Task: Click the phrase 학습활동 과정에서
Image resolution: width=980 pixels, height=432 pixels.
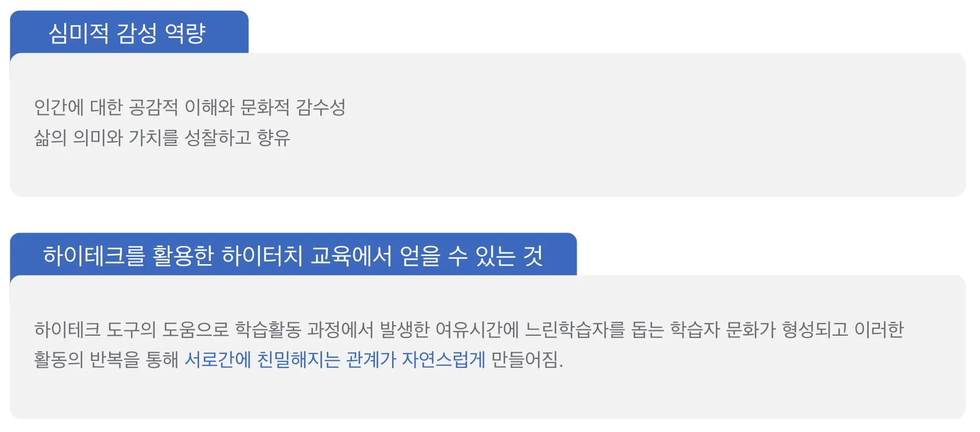Action: click(x=304, y=329)
